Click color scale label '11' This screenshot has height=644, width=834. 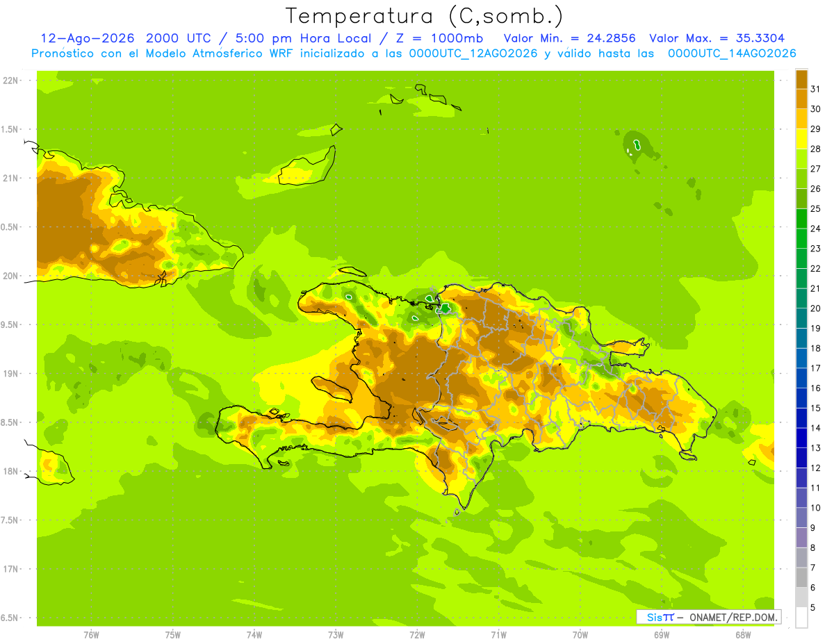point(816,488)
